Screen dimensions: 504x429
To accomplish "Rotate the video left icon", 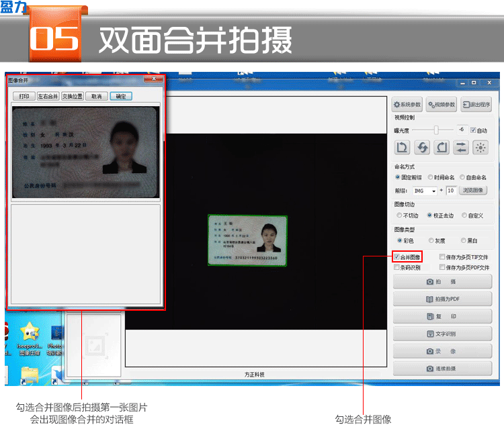I will point(402,148).
